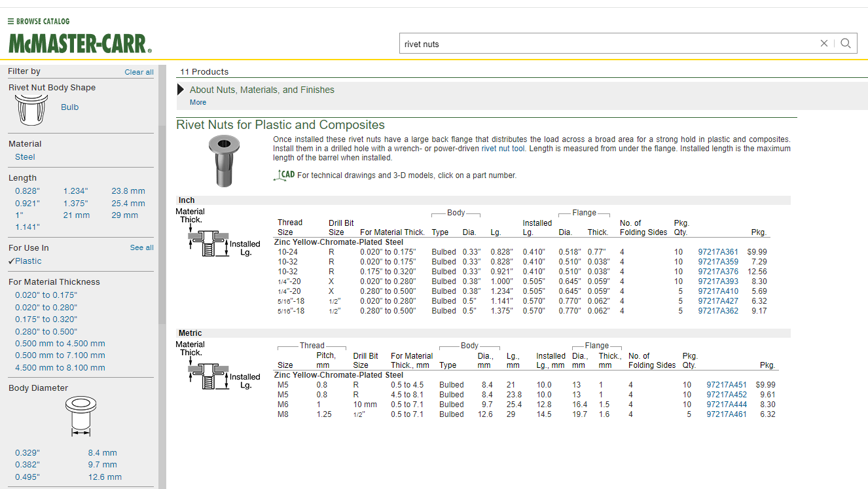Filter length by 1.234"
Image resolution: width=868 pixels, height=489 pixels.
(75, 191)
